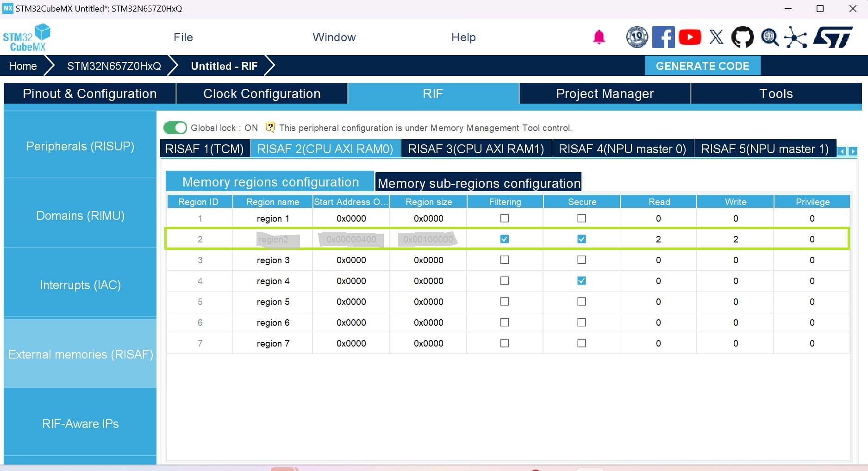The image size is (868, 471).
Task: Go to Home in the breadcrumb
Action: [x=23, y=66]
